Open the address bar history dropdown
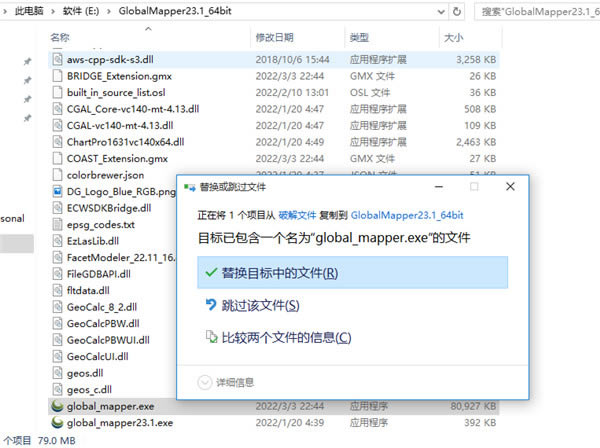 [441, 12]
